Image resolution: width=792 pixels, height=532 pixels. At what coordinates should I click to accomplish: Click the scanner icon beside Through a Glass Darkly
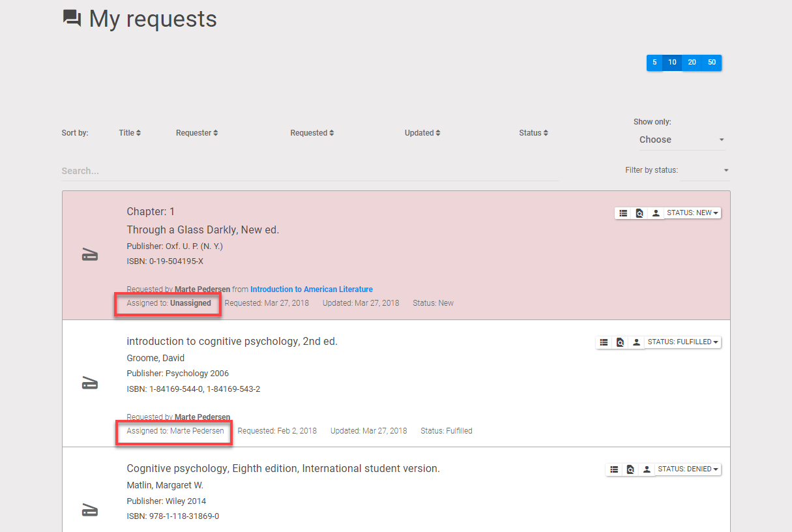tap(90, 255)
